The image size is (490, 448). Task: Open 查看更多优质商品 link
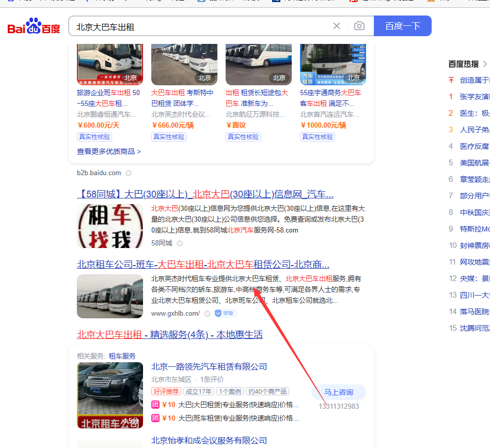pos(109,151)
